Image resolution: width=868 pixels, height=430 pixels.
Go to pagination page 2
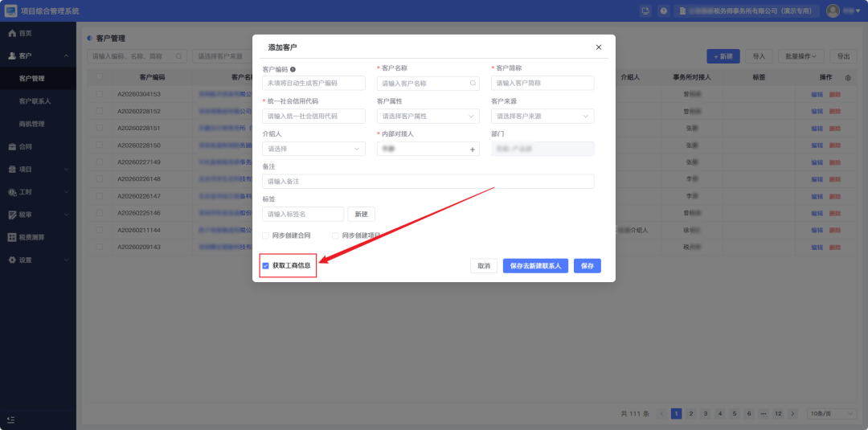tap(691, 413)
